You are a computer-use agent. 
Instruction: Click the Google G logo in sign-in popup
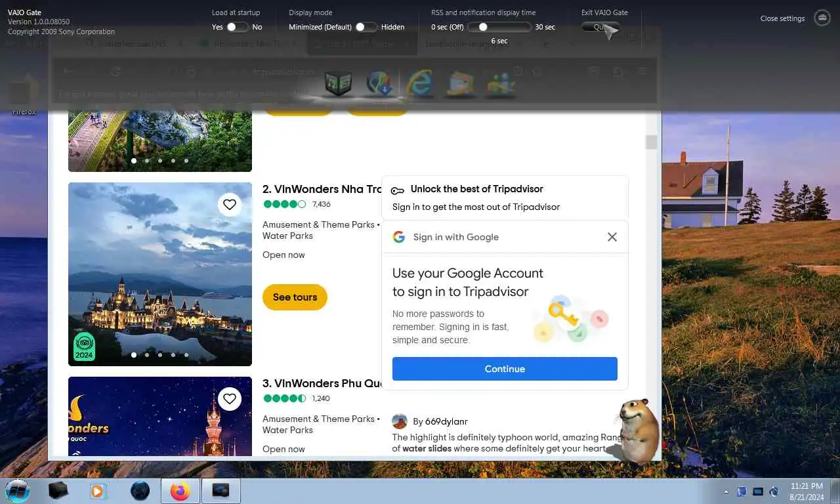399,237
